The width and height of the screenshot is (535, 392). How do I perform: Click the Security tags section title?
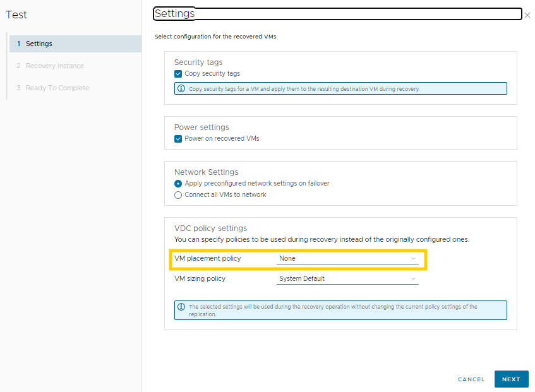point(198,62)
